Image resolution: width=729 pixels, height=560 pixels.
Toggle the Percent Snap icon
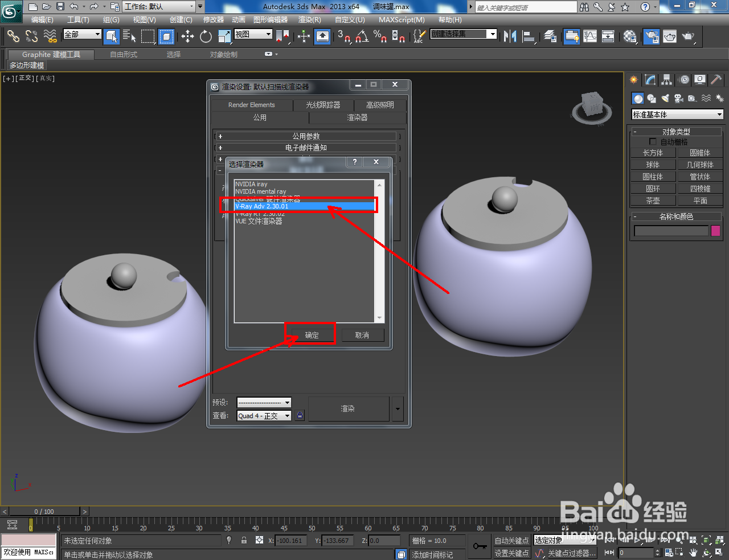[380, 36]
